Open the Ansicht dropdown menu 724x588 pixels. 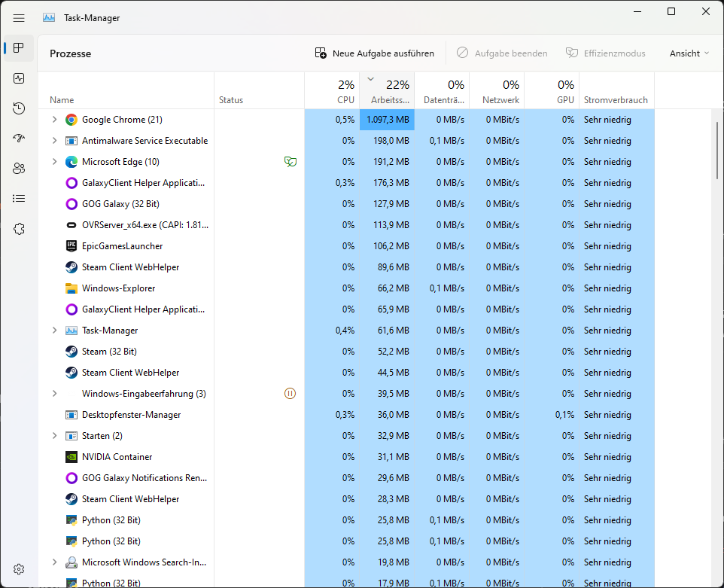[x=689, y=53]
